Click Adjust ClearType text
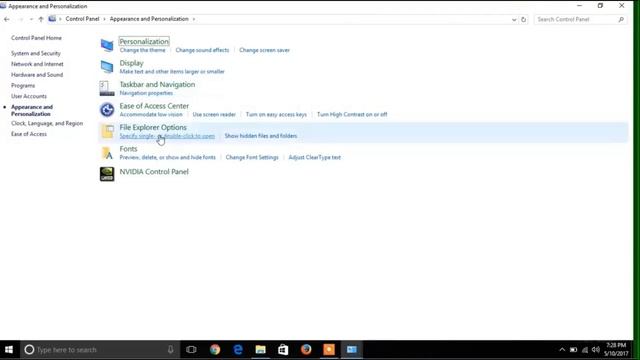Viewport: 640px width, 360px height. (x=315, y=158)
